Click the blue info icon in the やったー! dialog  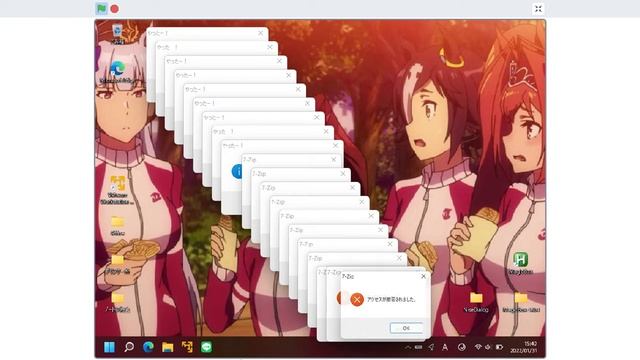(x=237, y=171)
